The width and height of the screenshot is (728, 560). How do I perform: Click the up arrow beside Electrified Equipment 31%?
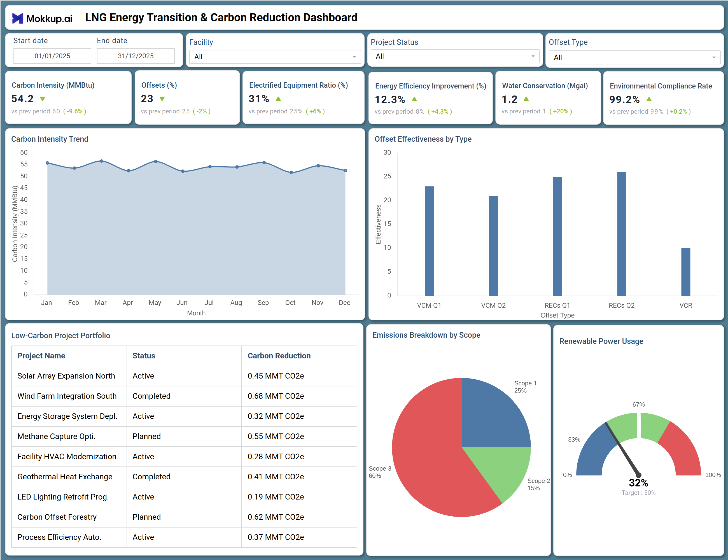tap(278, 99)
